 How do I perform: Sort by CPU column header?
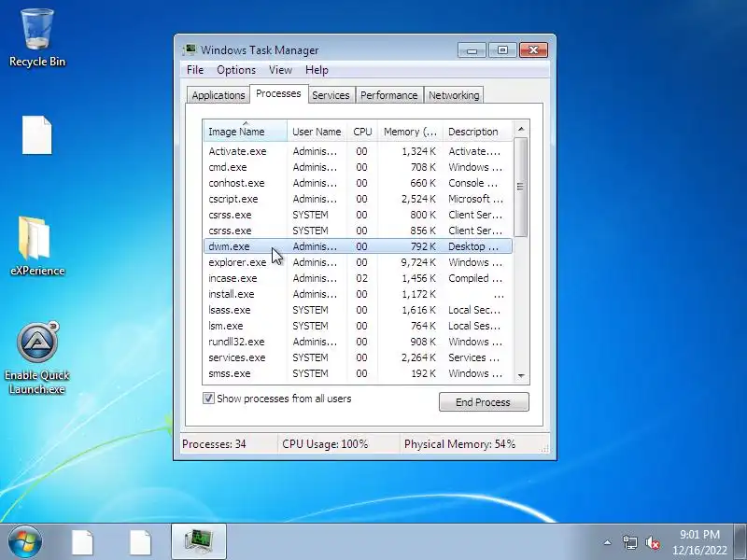(362, 132)
